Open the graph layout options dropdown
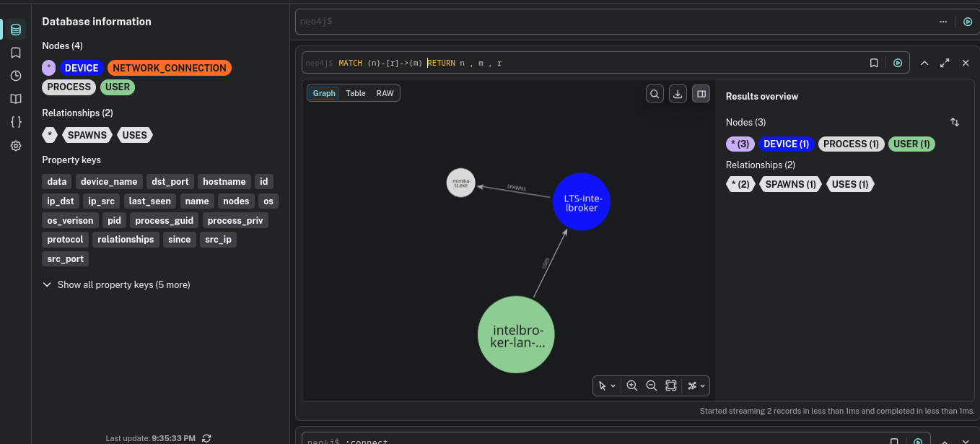Viewport: 980px width, 444px height. tap(696, 386)
